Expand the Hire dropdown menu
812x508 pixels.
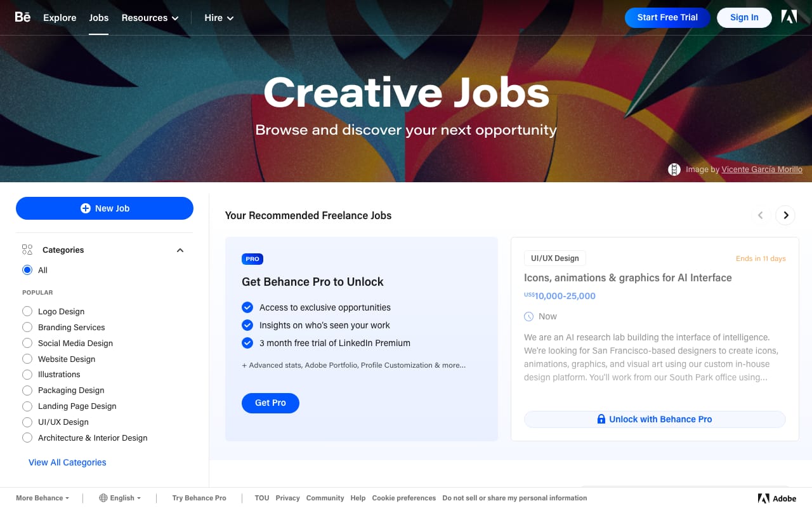(x=219, y=18)
